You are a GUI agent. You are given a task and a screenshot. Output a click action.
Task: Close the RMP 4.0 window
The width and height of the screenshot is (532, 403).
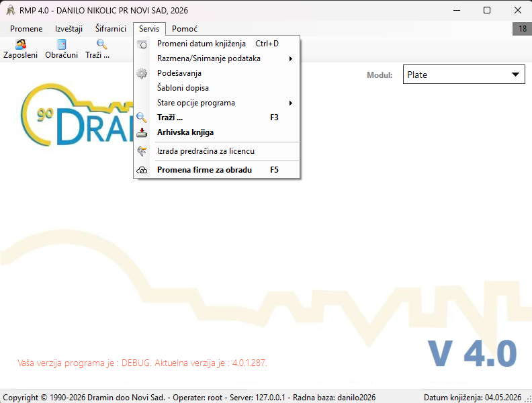coord(517,10)
